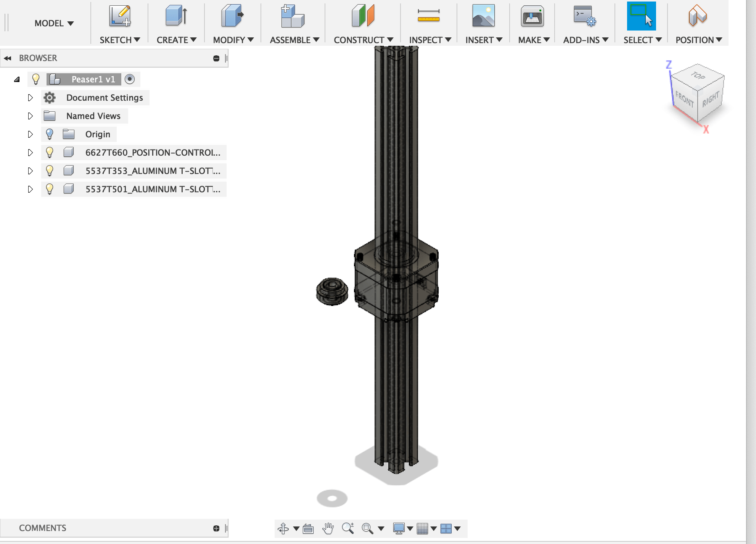Expand the COMMENTS panel with plus button
The image size is (756, 544).
[216, 528]
